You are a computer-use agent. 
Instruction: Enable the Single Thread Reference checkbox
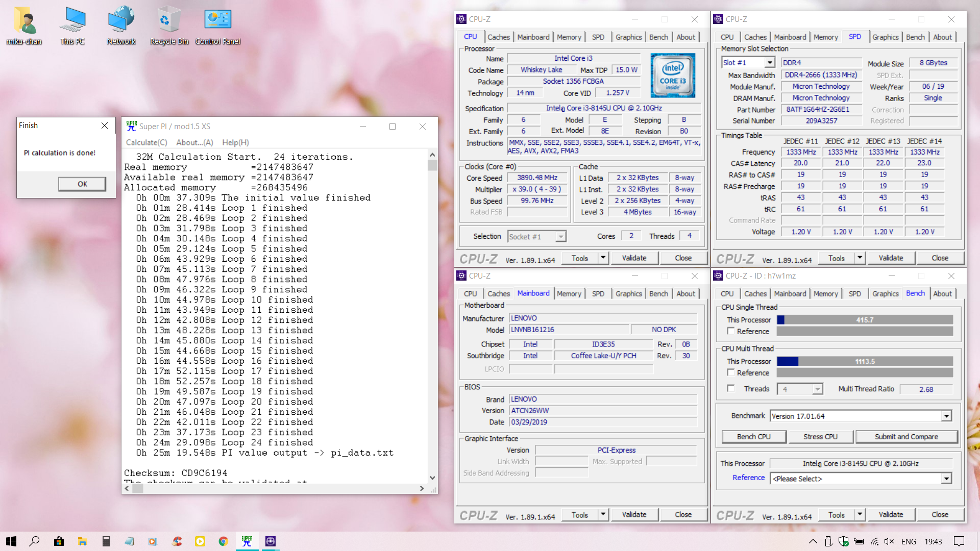[731, 331]
